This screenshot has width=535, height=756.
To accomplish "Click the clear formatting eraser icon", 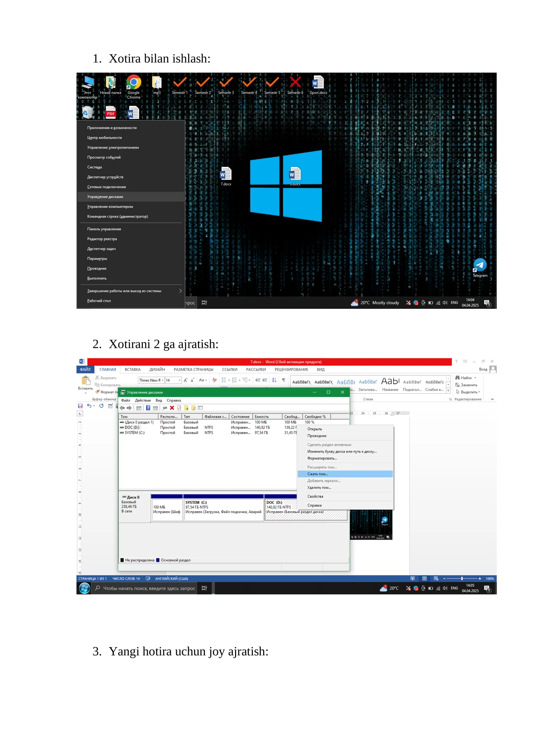I will [x=215, y=380].
